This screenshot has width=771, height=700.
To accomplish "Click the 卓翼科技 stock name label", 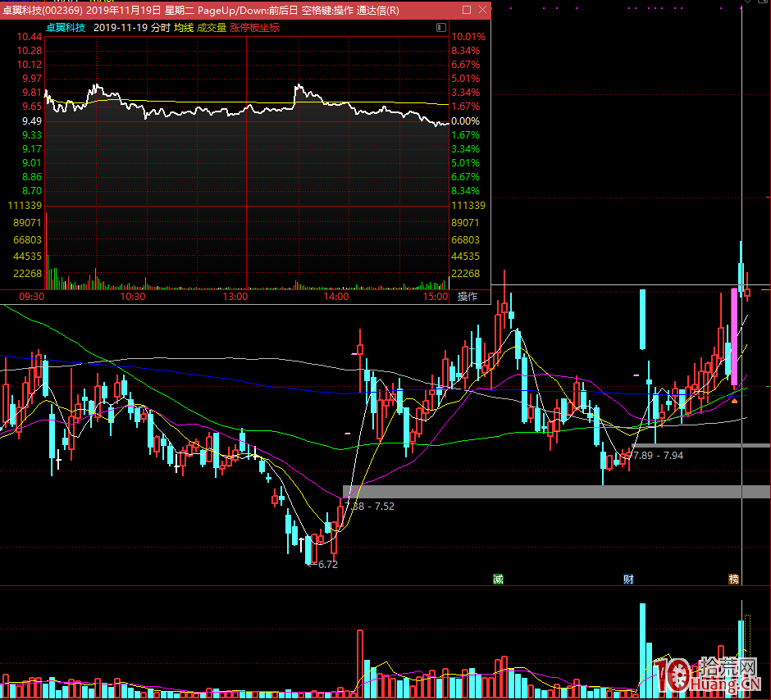I will [65, 27].
